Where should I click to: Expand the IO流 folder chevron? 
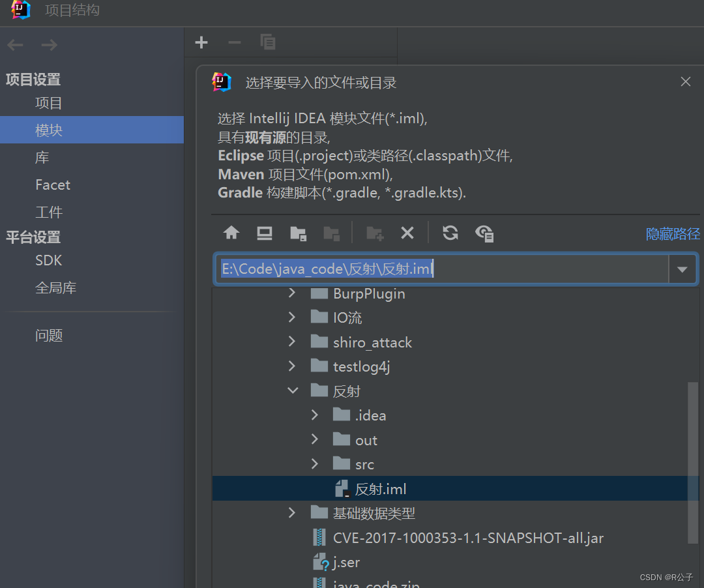click(x=292, y=317)
